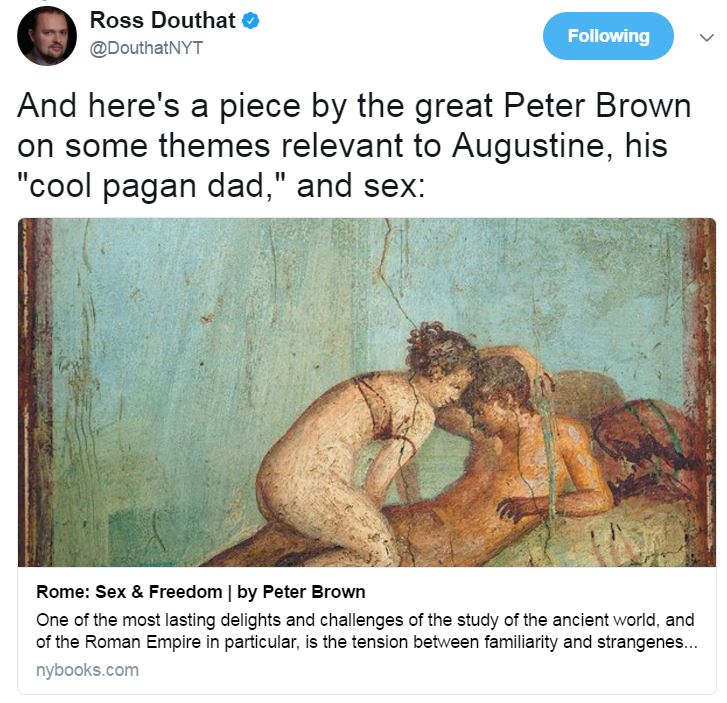Open article titled Rome: Sex & Freedom
Image resolution: width=727 pixels, height=703 pixels.
201,592
